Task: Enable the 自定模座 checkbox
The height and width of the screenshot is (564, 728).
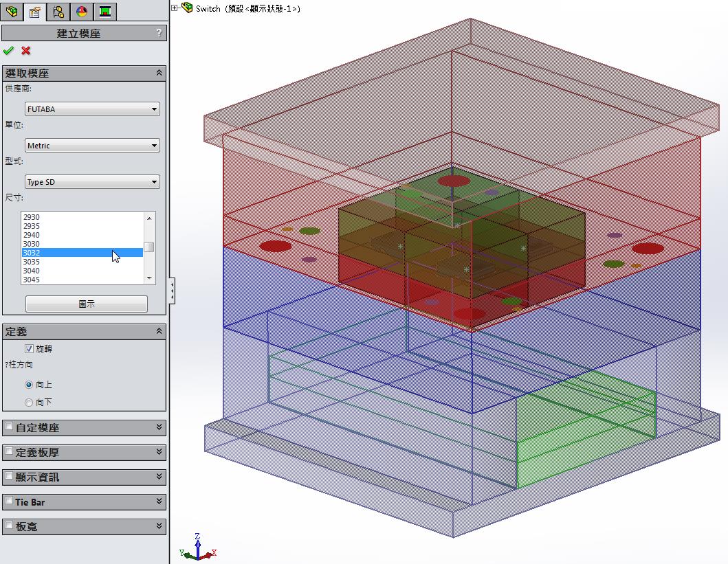Action: point(8,427)
